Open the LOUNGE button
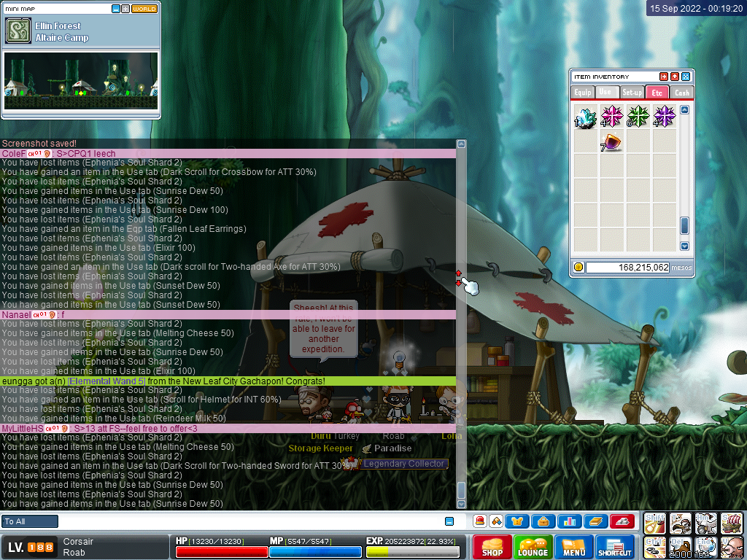Viewport: 747px width, 560px height. 533,547
